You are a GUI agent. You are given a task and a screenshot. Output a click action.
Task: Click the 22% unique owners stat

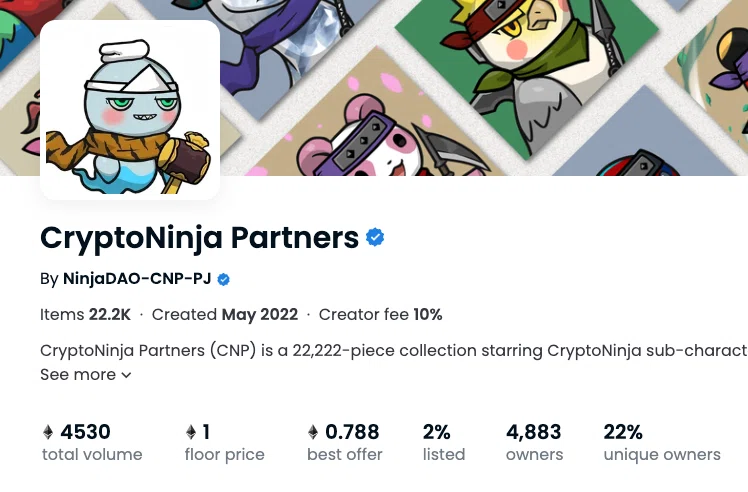tap(662, 442)
